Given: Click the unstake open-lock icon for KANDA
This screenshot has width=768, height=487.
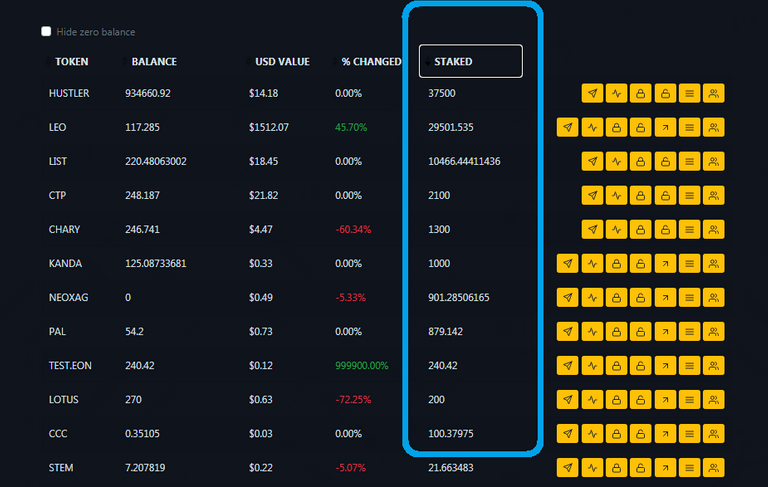Looking at the screenshot, I should point(641,264).
